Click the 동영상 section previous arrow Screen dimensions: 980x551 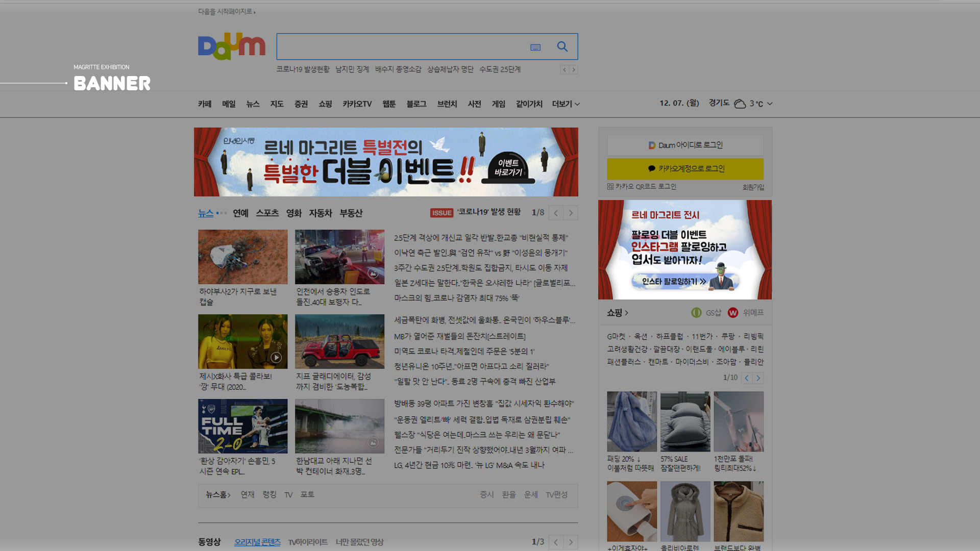(556, 542)
